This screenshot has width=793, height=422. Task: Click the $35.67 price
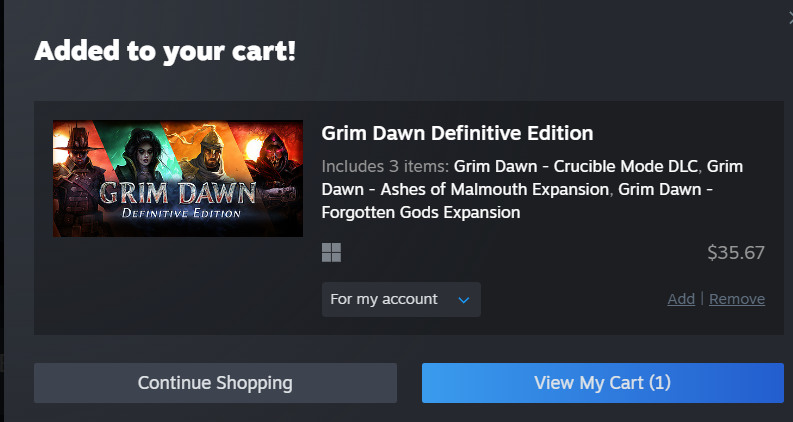[735, 253]
